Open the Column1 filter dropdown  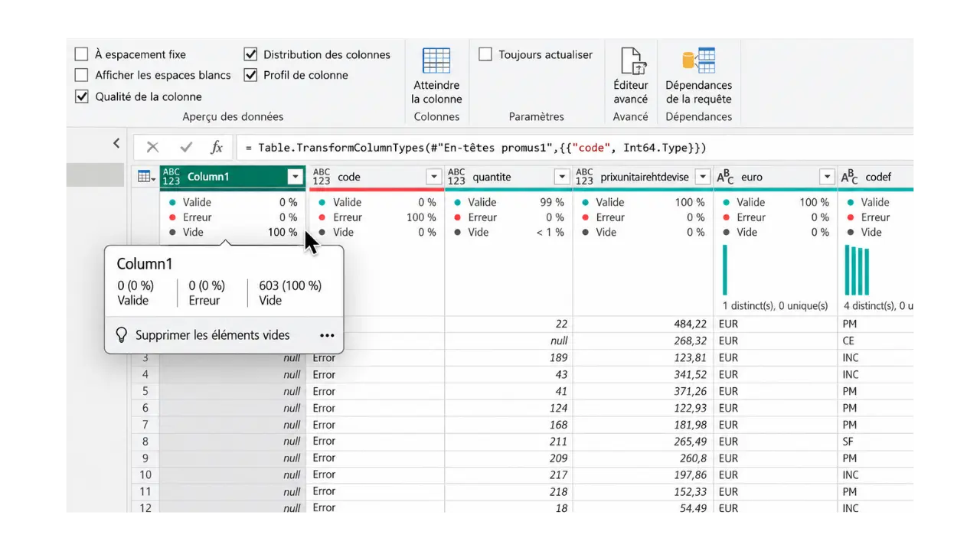[x=295, y=177]
